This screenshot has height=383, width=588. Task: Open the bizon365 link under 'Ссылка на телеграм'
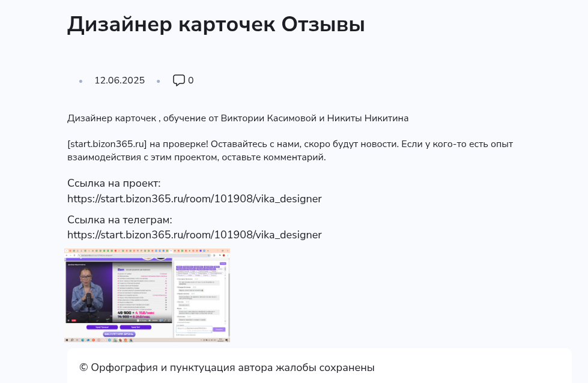pos(194,235)
